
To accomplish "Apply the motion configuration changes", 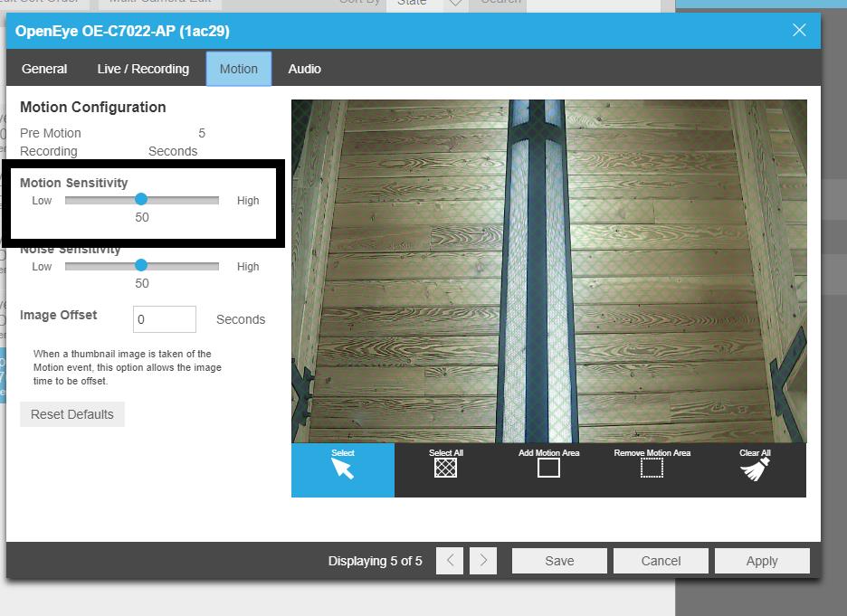I will [x=762, y=561].
